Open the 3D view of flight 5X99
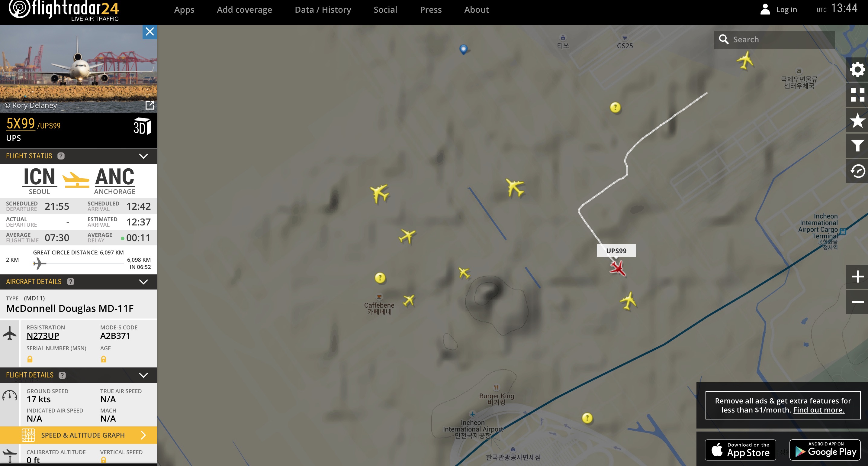The height and width of the screenshot is (466, 868). coord(142,127)
